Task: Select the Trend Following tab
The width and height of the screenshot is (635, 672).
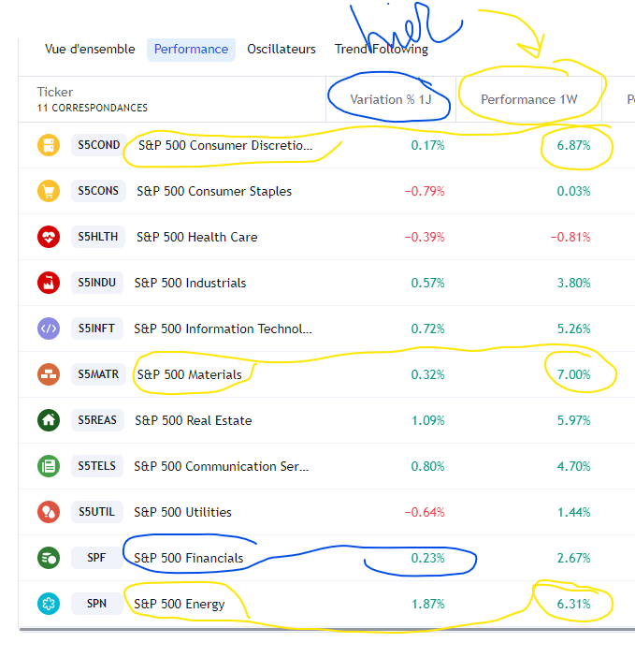Action: click(x=382, y=50)
